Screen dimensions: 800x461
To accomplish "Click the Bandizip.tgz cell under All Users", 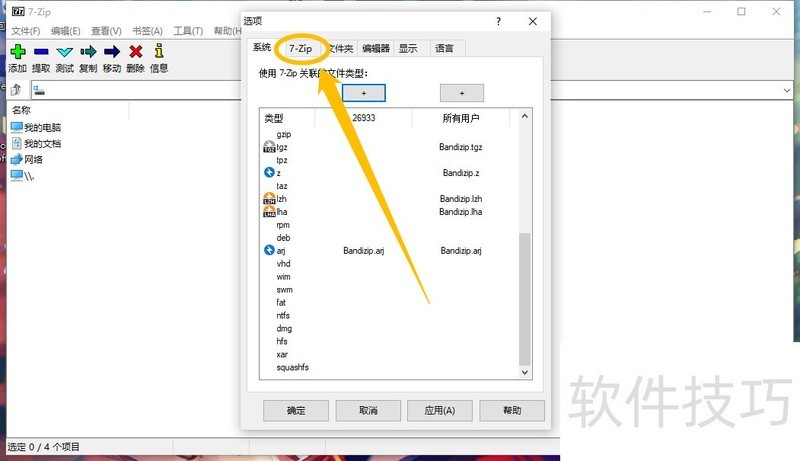I will (461, 147).
